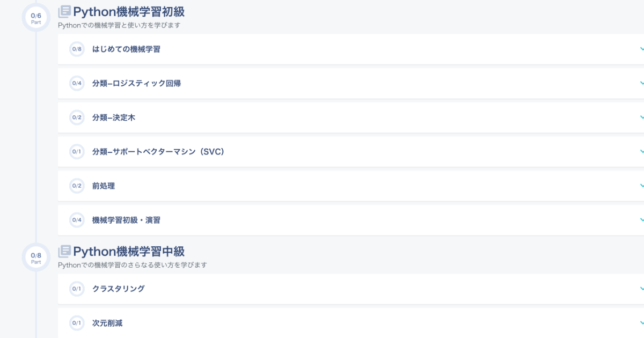Image resolution: width=644 pixels, height=338 pixels.
Task: Click 0/4 badge beside 分類–ロジスティック回帰
Action: [77, 83]
